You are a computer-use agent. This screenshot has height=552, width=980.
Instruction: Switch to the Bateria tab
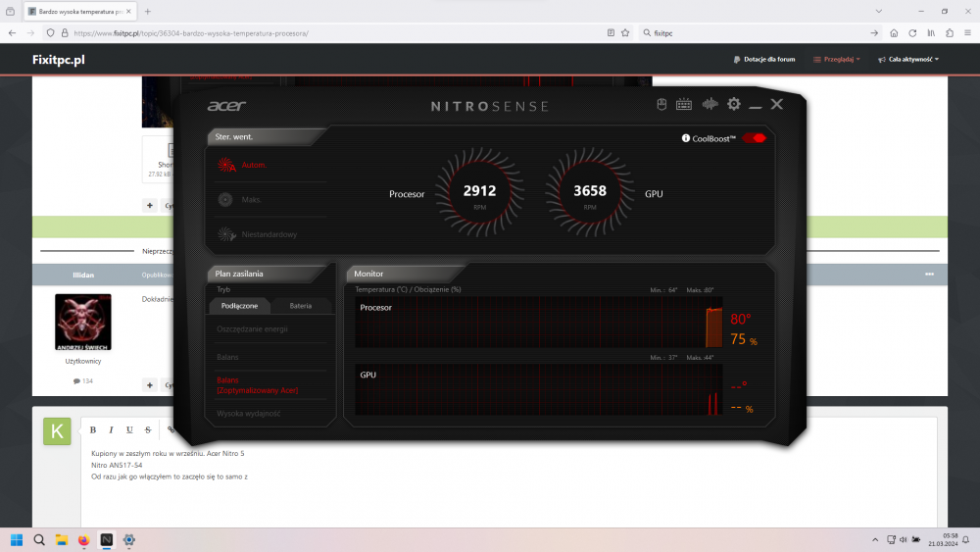(x=300, y=306)
